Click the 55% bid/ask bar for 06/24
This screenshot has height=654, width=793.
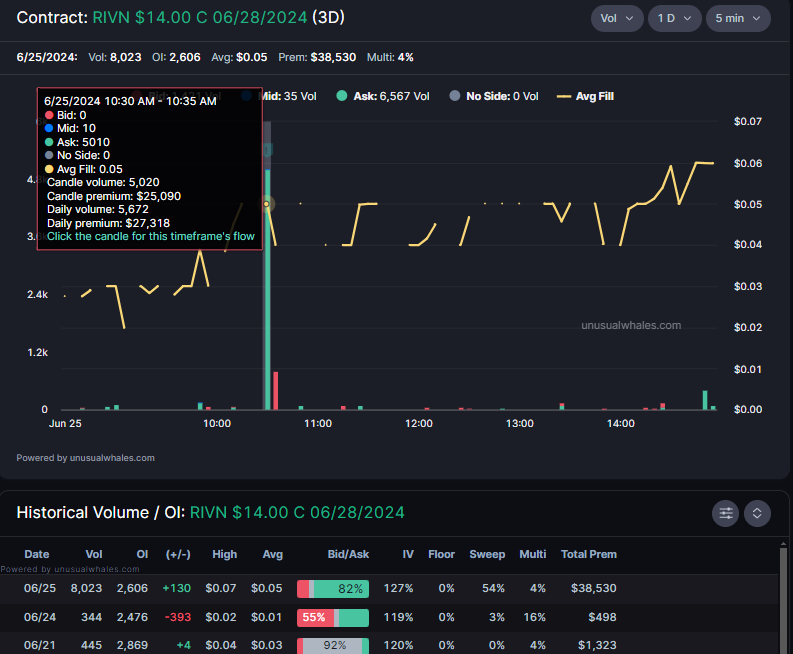pos(333,618)
